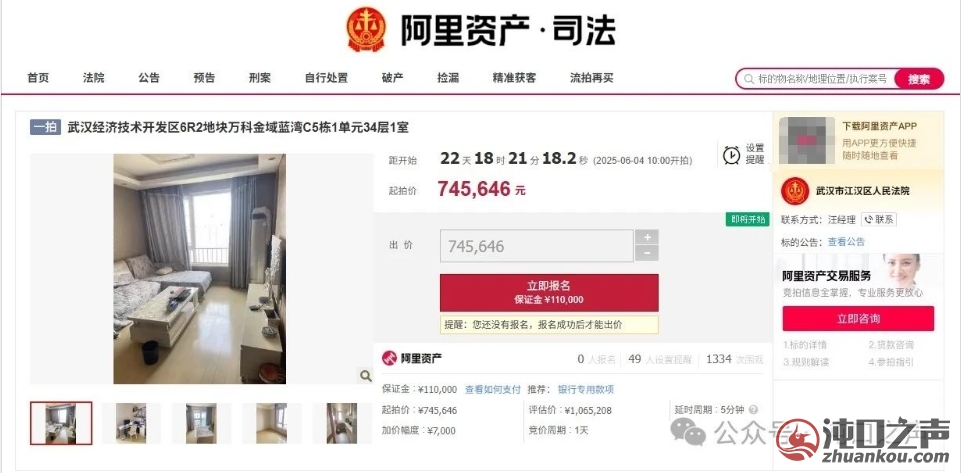Viewport: 961px width, 473px height.
Task: Click the search magnifier icon in search box
Action: pos(748,79)
